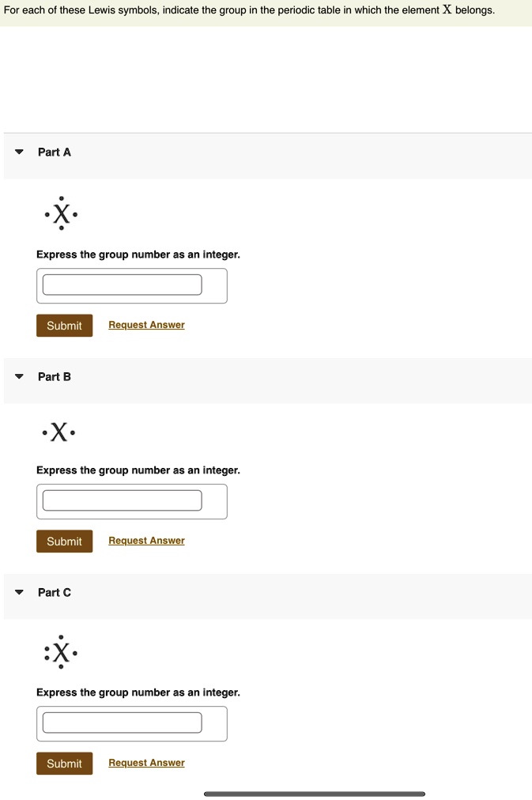The image size is (532, 800).
Task: Open Request Answer for Part C
Action: click(146, 762)
